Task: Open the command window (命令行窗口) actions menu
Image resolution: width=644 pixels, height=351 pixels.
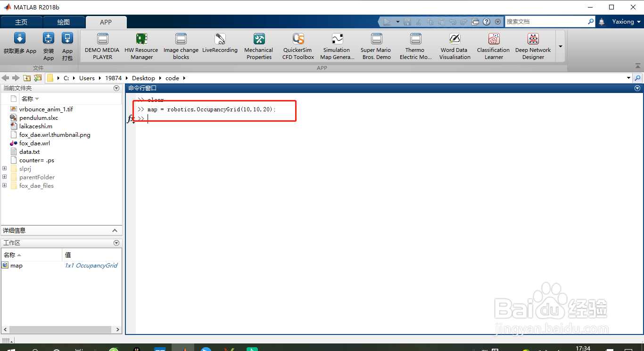Action: coord(637,88)
